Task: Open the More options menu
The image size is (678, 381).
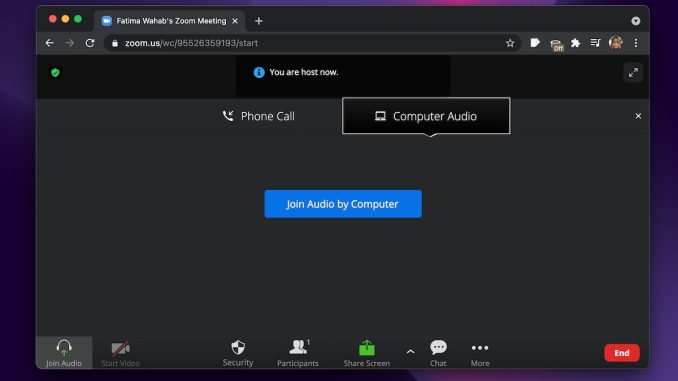Action: [480, 352]
